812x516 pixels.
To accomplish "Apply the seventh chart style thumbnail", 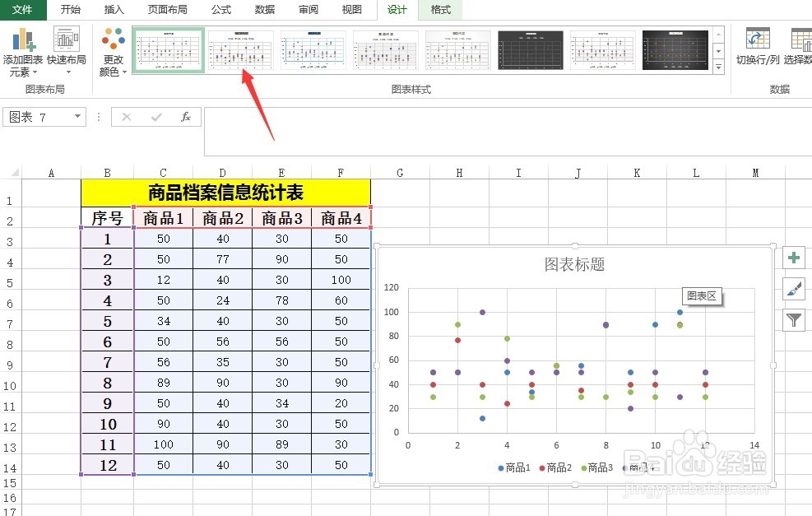I will [x=603, y=50].
